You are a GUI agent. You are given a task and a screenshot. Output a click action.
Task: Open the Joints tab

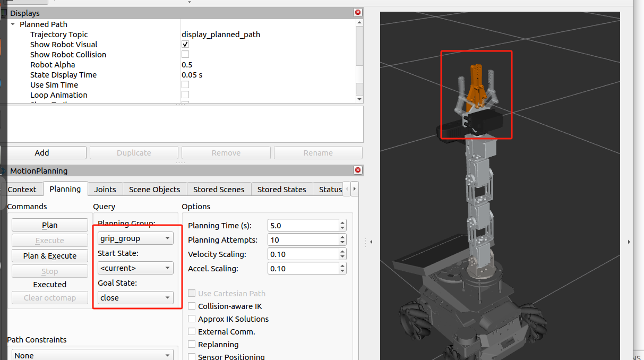click(x=105, y=189)
